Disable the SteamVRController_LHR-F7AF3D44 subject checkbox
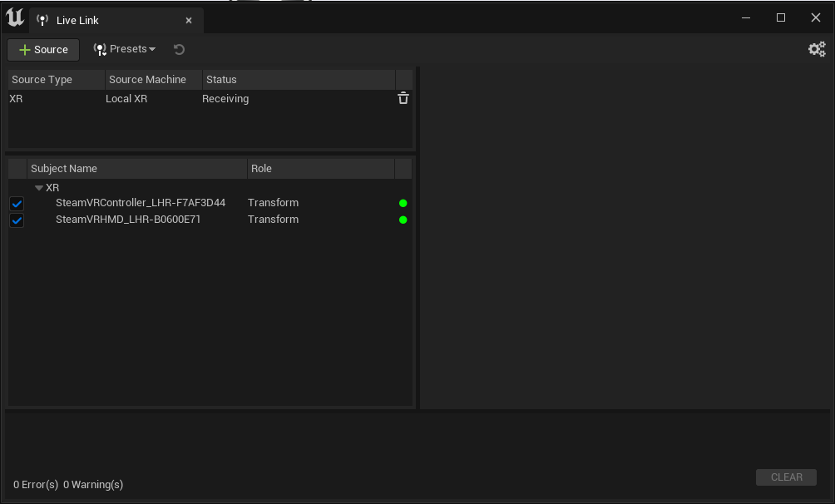835x504 pixels. (x=17, y=204)
